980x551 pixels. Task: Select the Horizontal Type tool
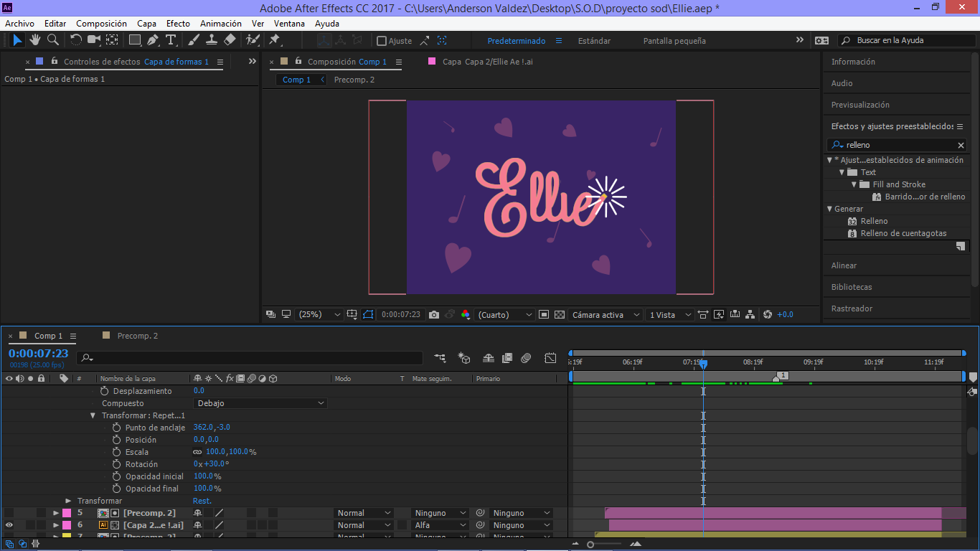(x=171, y=40)
